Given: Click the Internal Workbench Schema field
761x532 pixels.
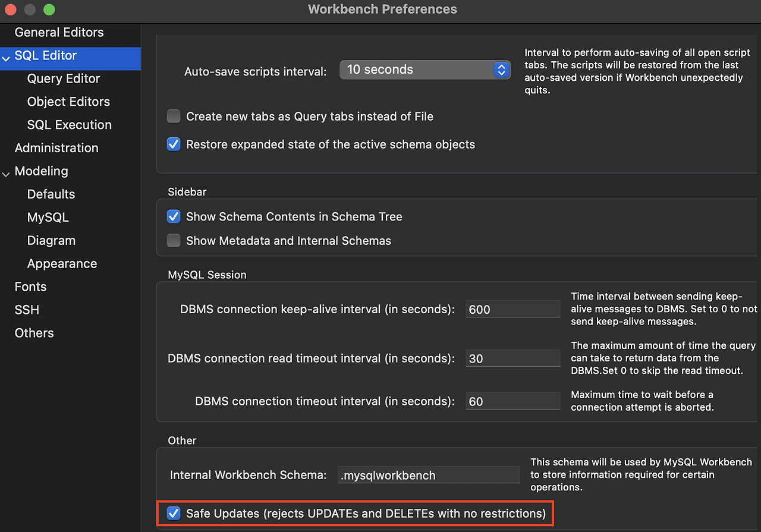Looking at the screenshot, I should pyautogui.click(x=428, y=475).
